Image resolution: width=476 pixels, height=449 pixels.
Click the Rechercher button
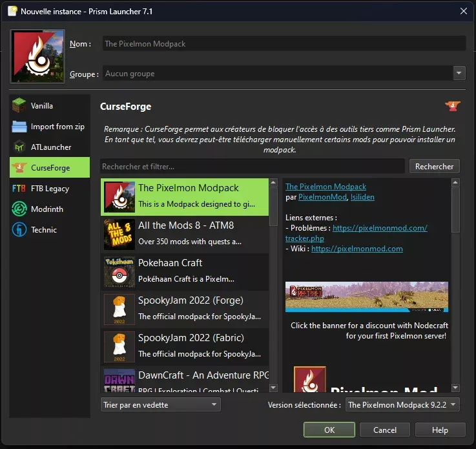(x=434, y=167)
